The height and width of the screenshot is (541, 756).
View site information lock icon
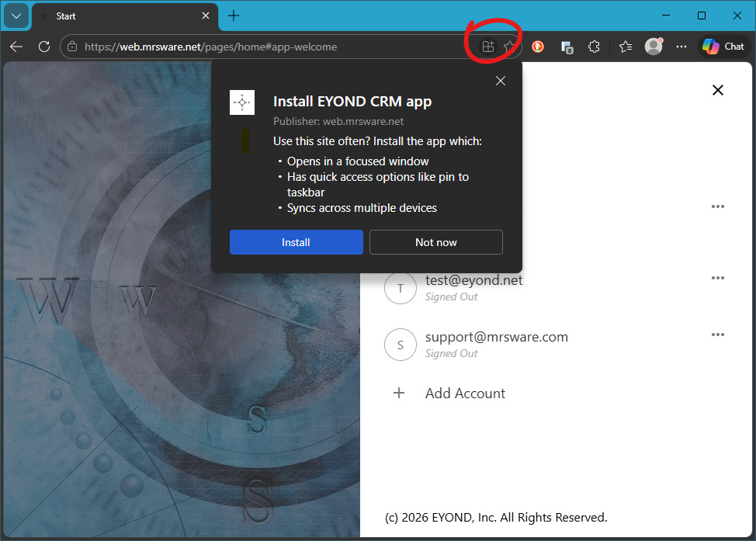click(x=72, y=47)
